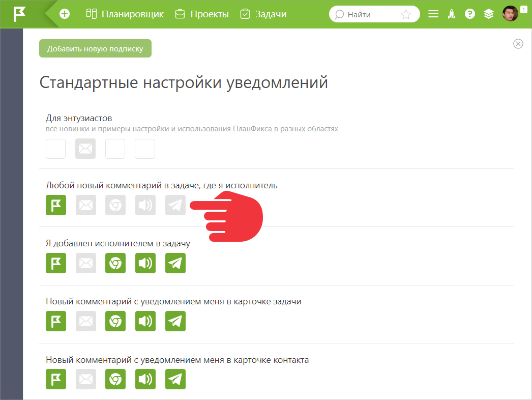Screen dimensions: 532x400
Task: Open the help question mark icon
Action: pyautogui.click(x=470, y=14)
